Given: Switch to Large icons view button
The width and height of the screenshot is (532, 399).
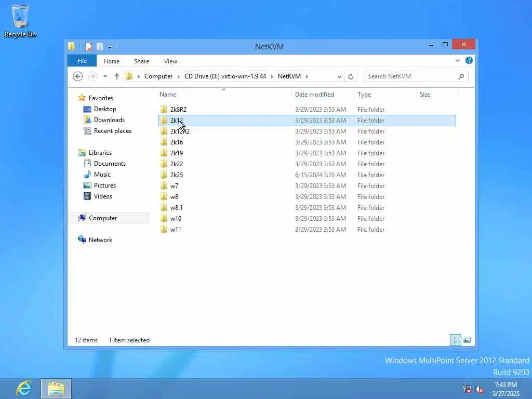Looking at the screenshot, I should point(467,340).
